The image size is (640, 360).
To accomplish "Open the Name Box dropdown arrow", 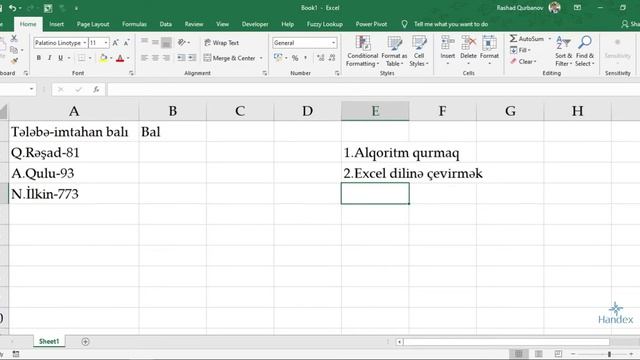I will [x=31, y=89].
